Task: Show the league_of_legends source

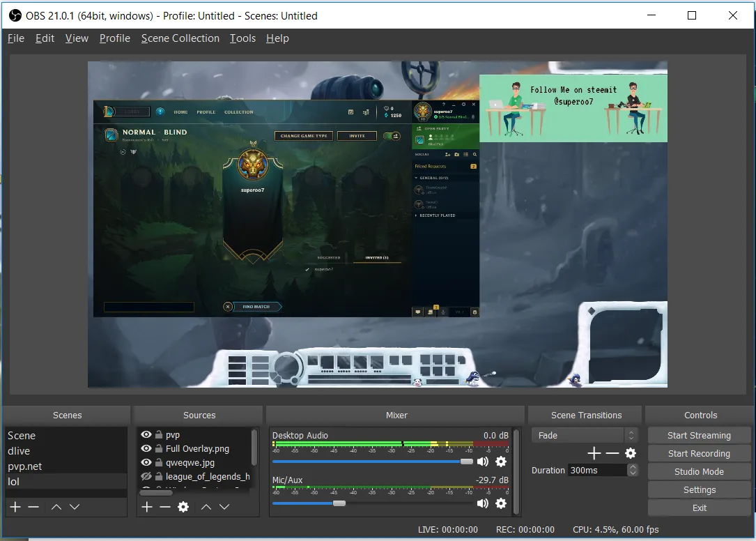Action: click(x=146, y=476)
